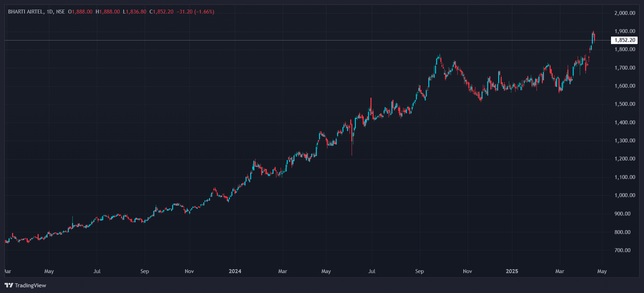Click the 1,800.00 price axis label
The image size is (644, 293).
tap(625, 49)
